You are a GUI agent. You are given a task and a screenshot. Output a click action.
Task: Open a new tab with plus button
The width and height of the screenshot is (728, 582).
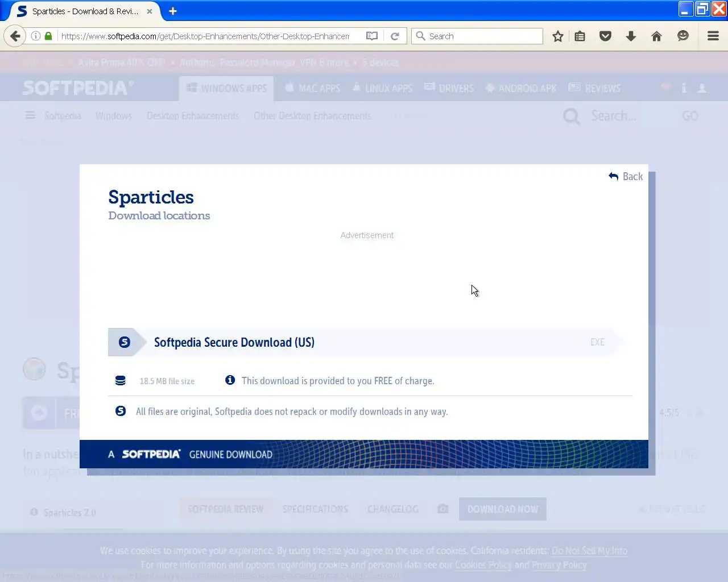pyautogui.click(x=173, y=11)
